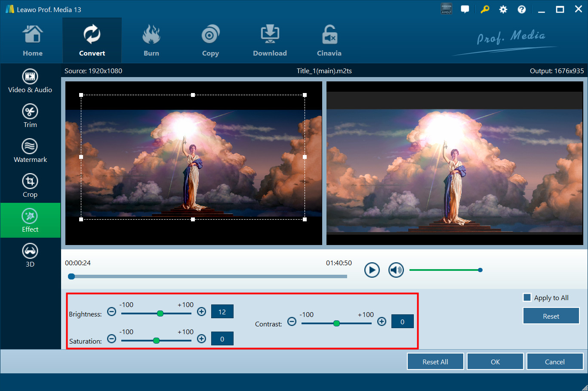Confirm changes with the OK button

pyautogui.click(x=495, y=362)
